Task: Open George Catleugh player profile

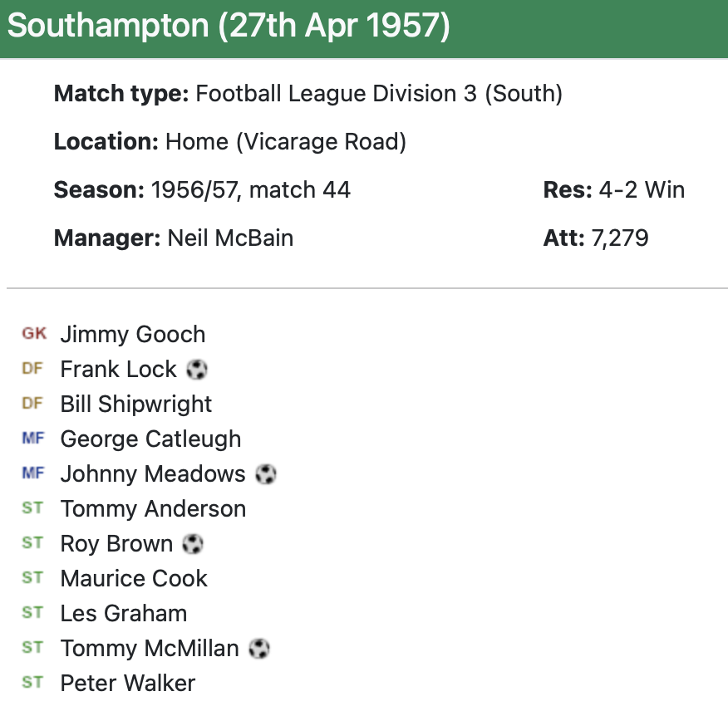Action: click(x=150, y=439)
